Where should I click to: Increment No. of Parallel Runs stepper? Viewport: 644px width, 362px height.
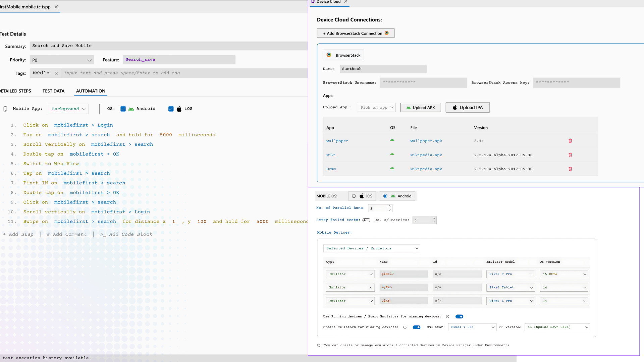pyautogui.click(x=389, y=206)
